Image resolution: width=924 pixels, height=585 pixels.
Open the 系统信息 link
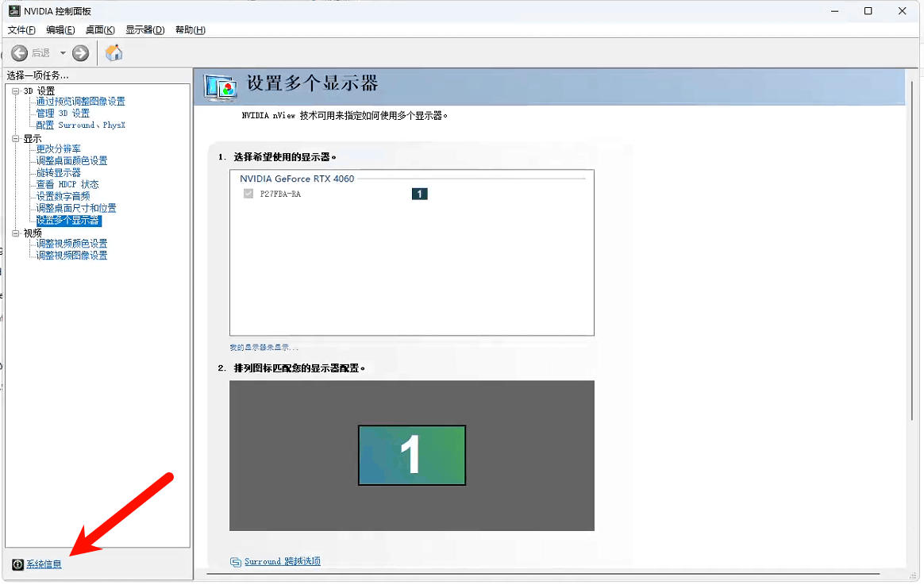(44, 564)
